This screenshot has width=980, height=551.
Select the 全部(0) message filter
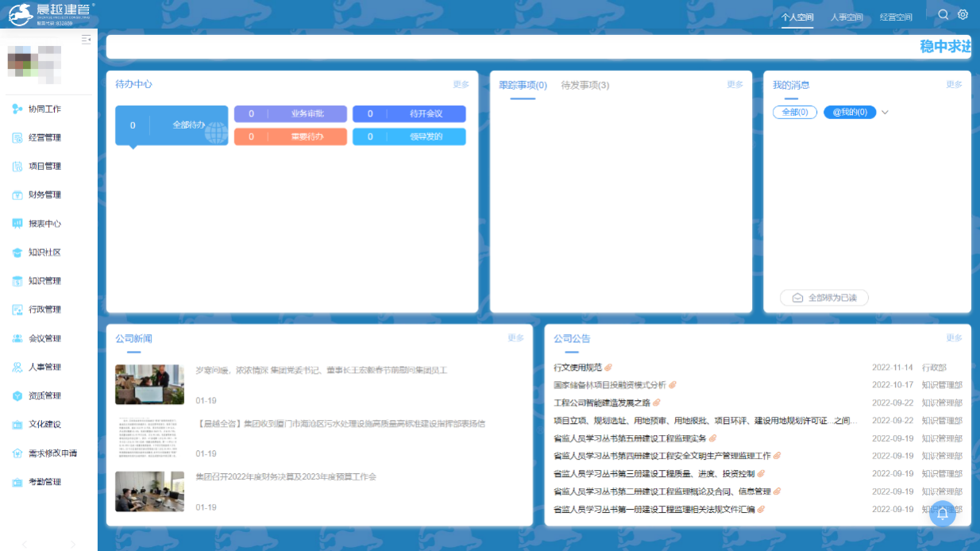point(794,113)
